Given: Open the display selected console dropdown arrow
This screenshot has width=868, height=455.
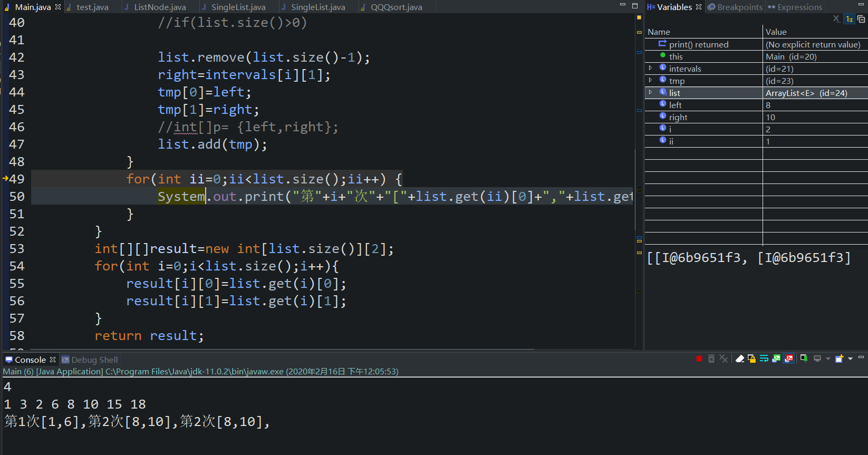Looking at the screenshot, I should pos(827,359).
